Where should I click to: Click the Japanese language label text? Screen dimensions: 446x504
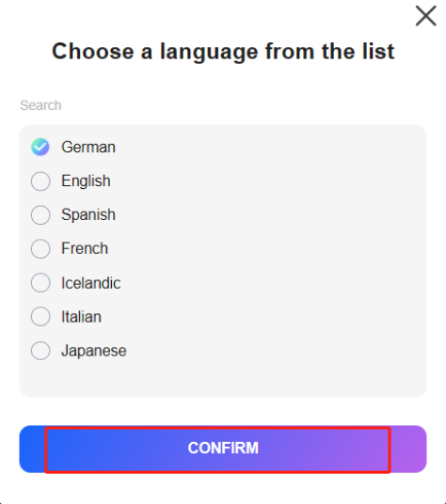point(94,351)
